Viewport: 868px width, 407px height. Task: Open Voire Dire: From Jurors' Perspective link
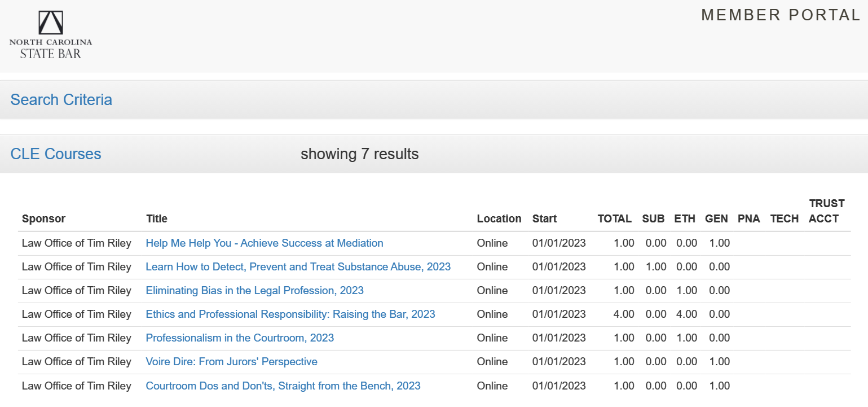[231, 362]
